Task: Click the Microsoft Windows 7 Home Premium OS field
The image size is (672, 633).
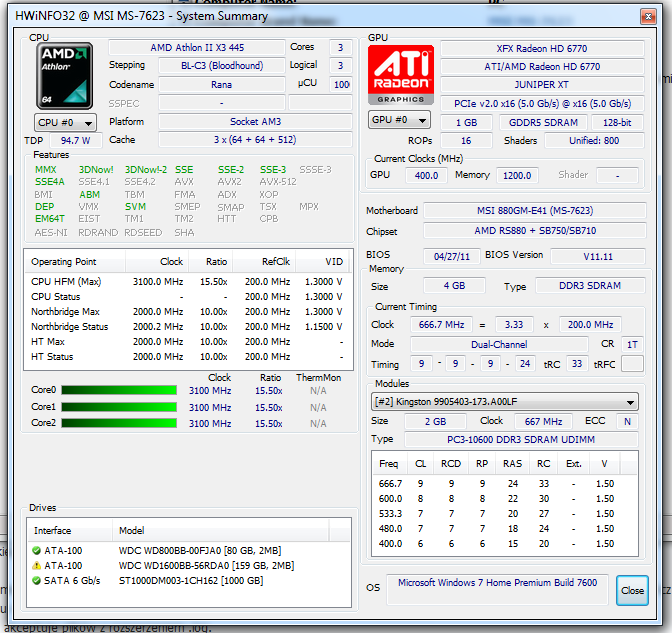Action: coord(497,590)
